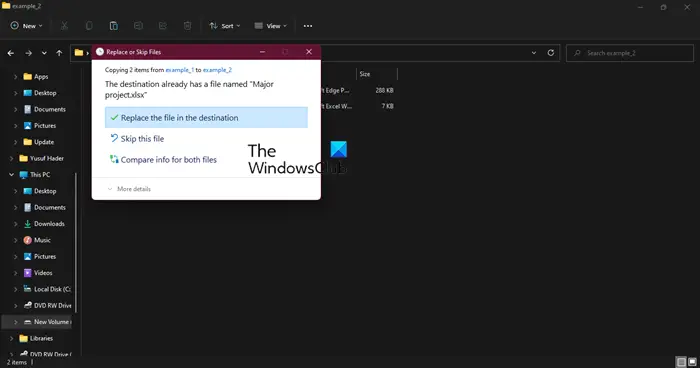Select quick access Pictures above Update

point(45,126)
